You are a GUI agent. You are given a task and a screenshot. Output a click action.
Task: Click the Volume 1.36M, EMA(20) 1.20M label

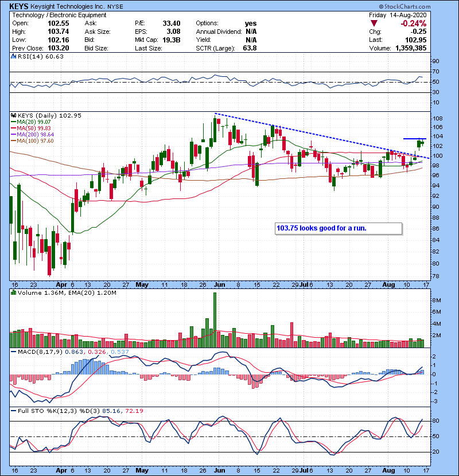point(67,292)
